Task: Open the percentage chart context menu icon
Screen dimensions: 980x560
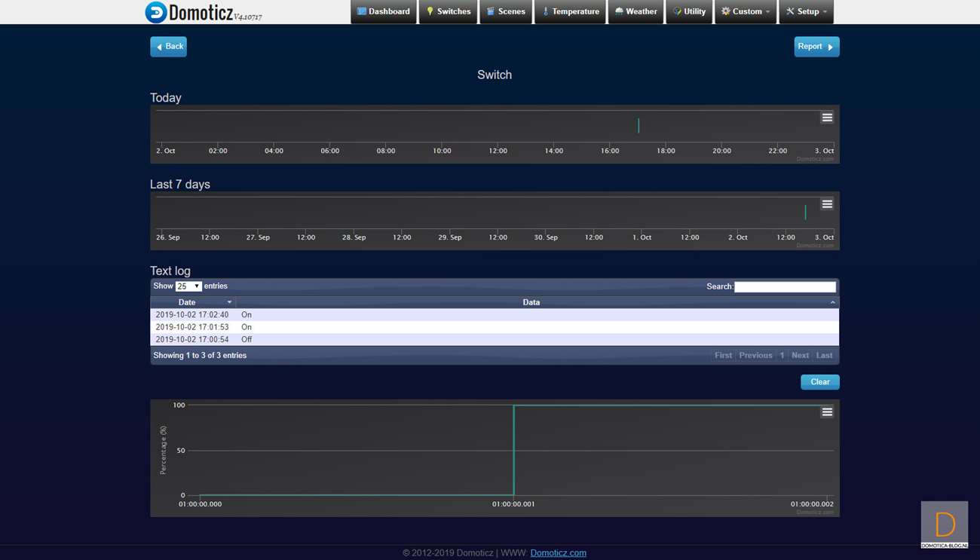Action: coord(827,412)
